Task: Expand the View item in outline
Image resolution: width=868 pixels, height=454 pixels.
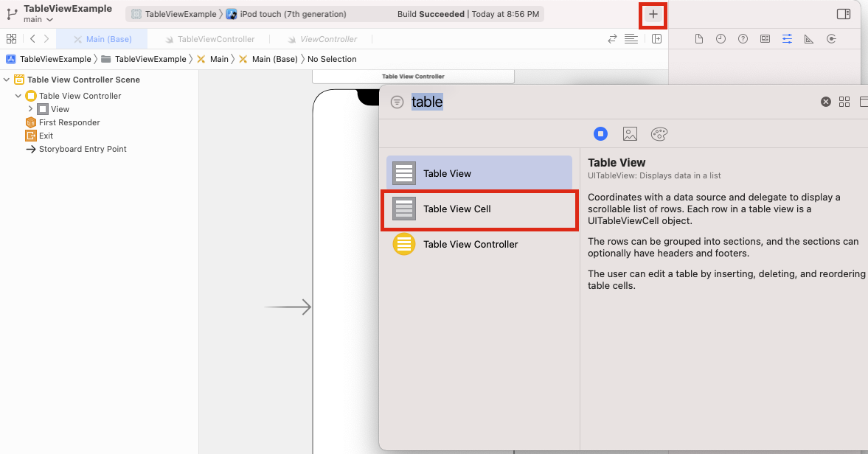Action: pyautogui.click(x=30, y=109)
